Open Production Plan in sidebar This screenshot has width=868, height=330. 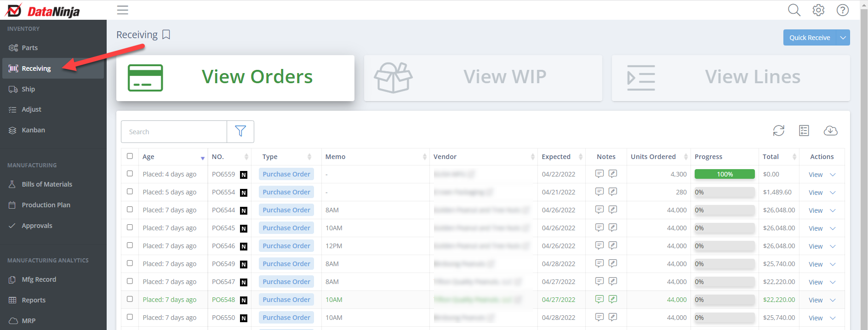coord(53,205)
